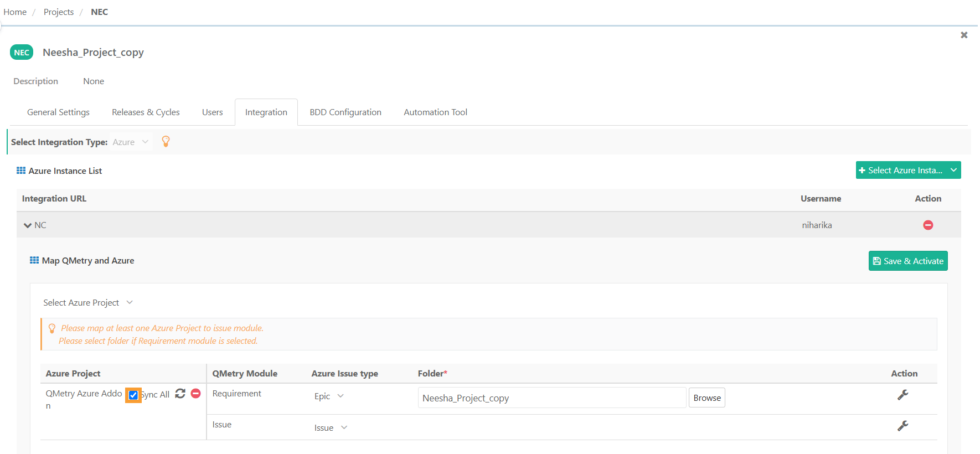Click the Browse folder button

click(x=707, y=398)
